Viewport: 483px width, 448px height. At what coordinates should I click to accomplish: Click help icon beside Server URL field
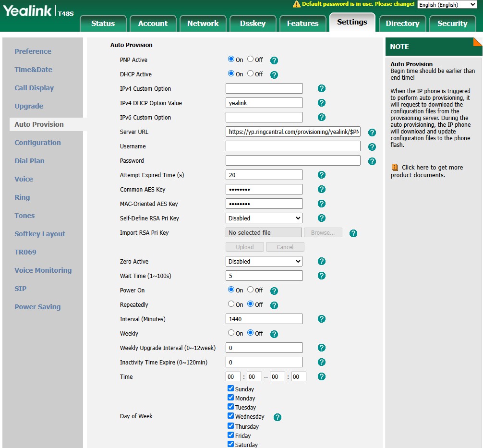tap(372, 133)
